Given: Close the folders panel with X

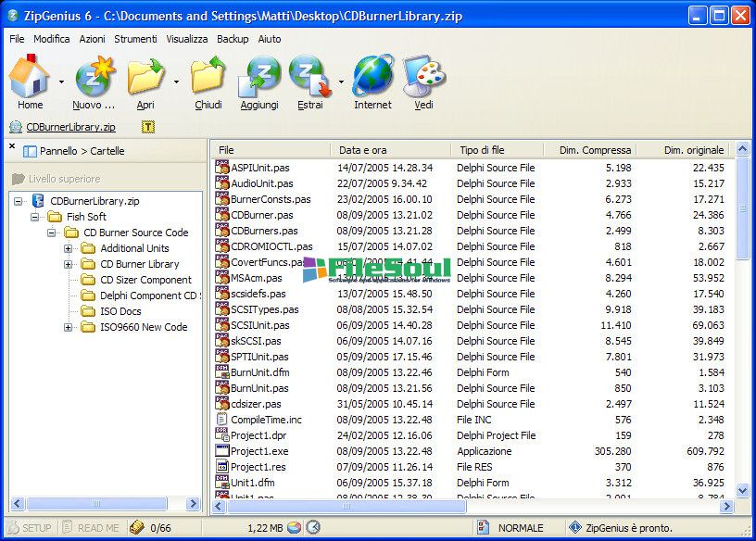Looking at the screenshot, I should (x=12, y=145).
